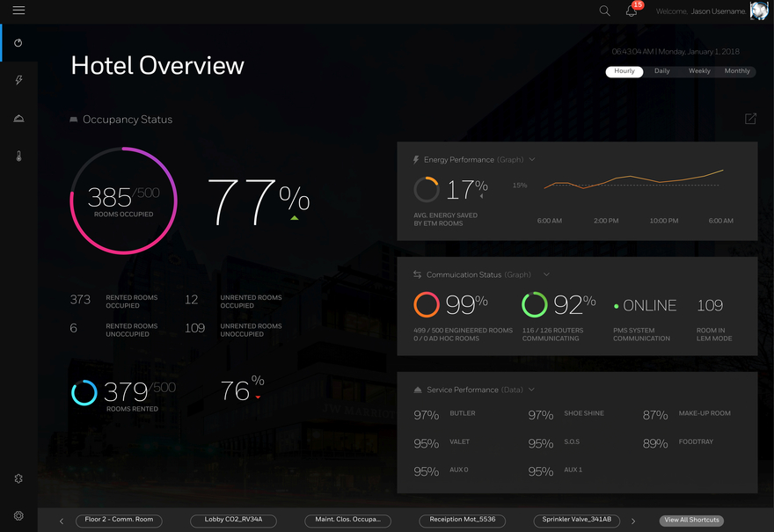774x532 pixels.
Task: Click the Energy Performance lightning icon
Action: [416, 160]
